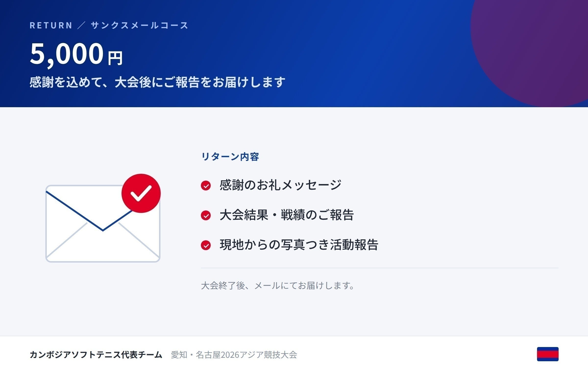Click the envelope mail icon
588x372 pixels.
coord(103,223)
